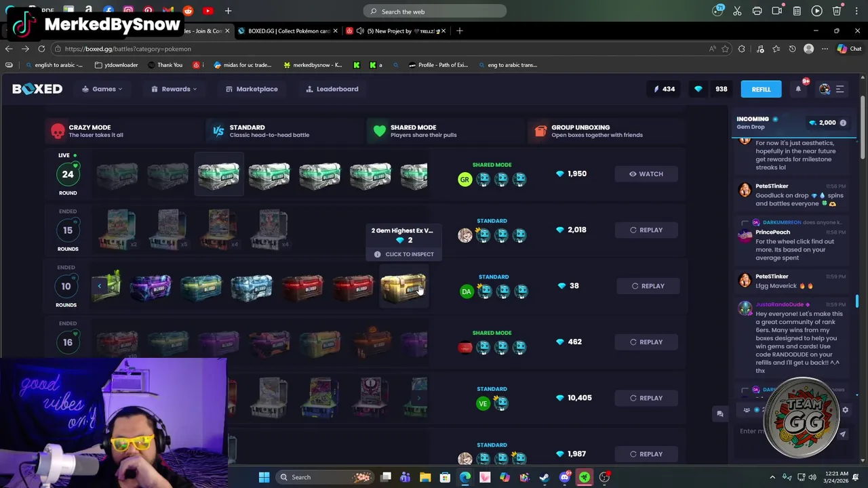Open the profile avatar menu
This screenshot has height=488, width=868.
click(825, 89)
